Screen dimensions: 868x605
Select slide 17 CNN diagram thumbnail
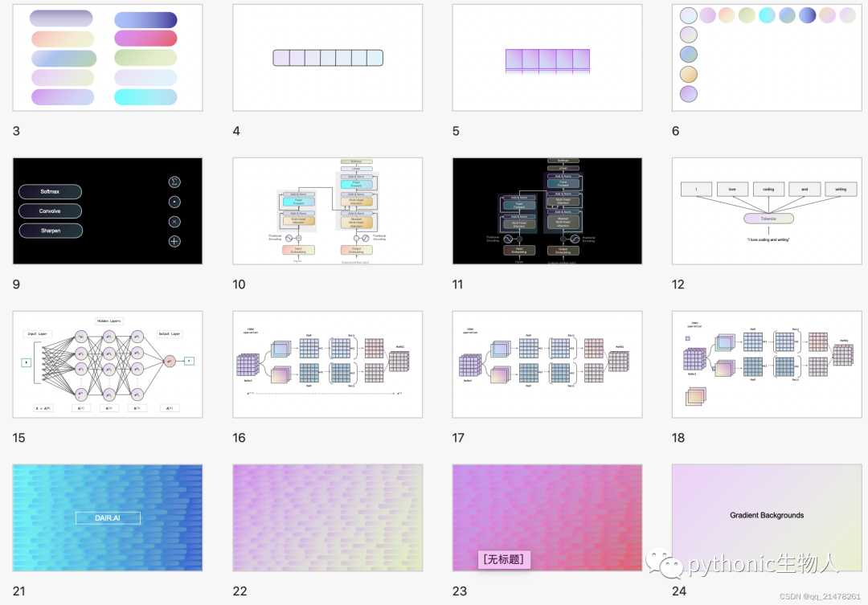(547, 364)
